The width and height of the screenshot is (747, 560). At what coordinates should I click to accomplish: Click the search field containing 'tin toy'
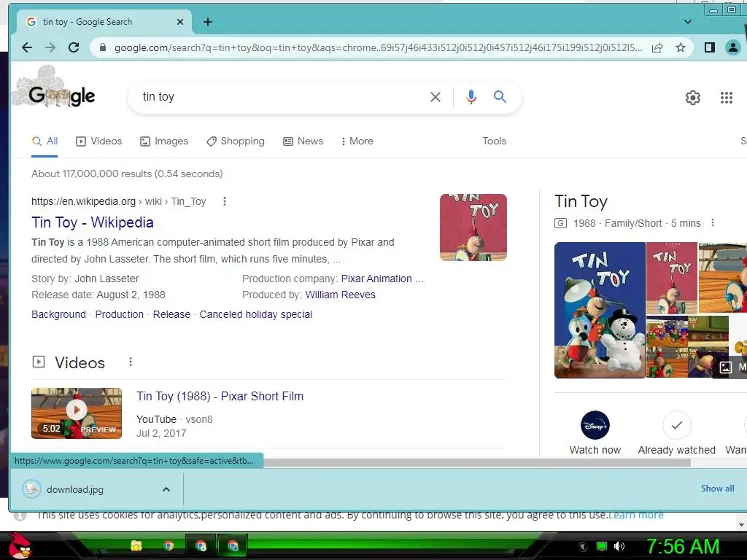281,97
